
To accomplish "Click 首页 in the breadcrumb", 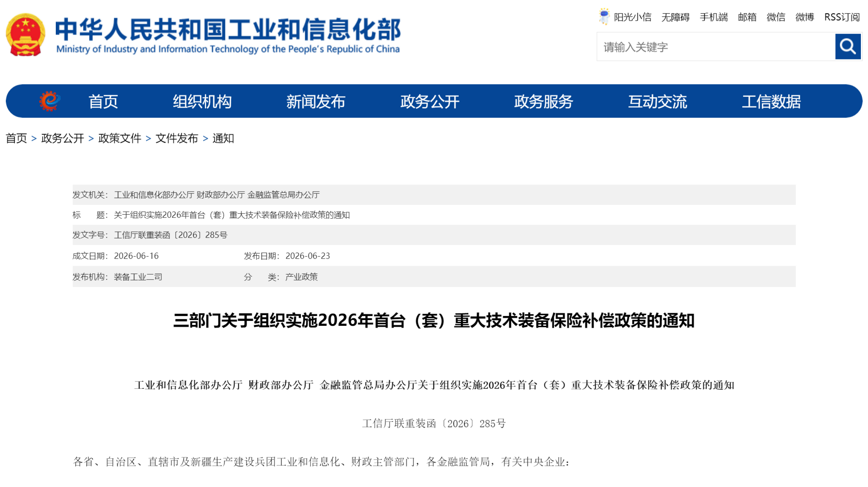I will [x=17, y=138].
